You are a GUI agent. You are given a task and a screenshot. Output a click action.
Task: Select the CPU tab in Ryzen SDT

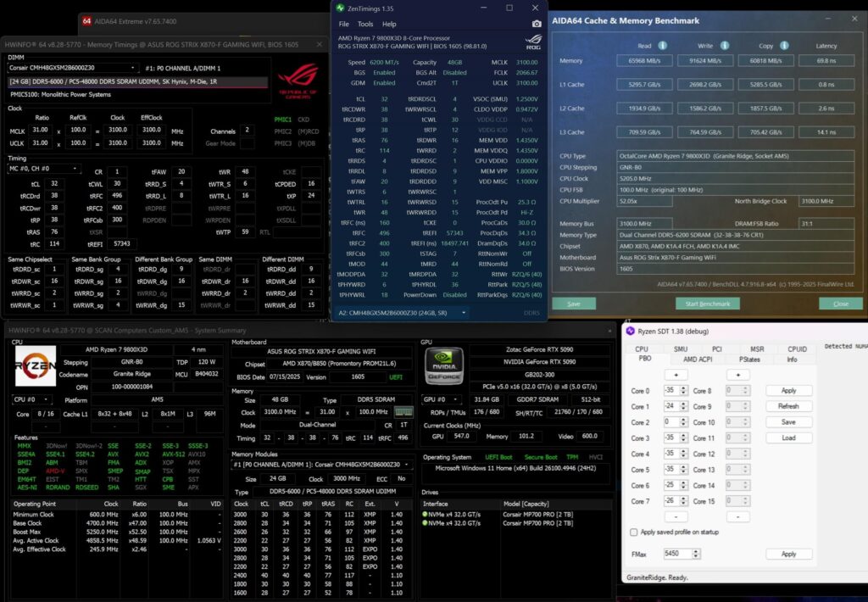(642, 348)
